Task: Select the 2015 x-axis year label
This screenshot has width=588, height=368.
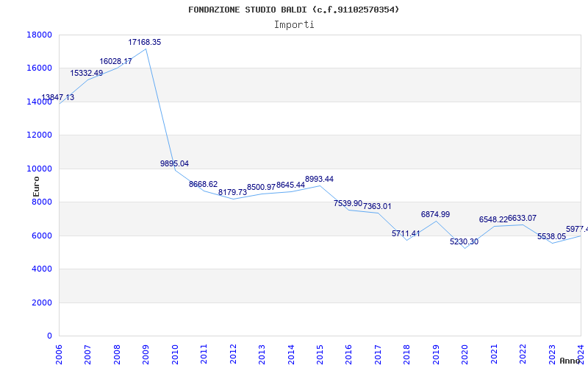Action: pyautogui.click(x=320, y=353)
